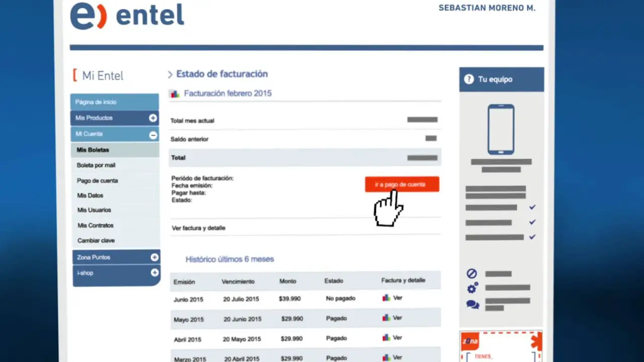This screenshot has height=362, width=644.
Task: Click the gears settings icon in device panel
Action: click(472, 289)
